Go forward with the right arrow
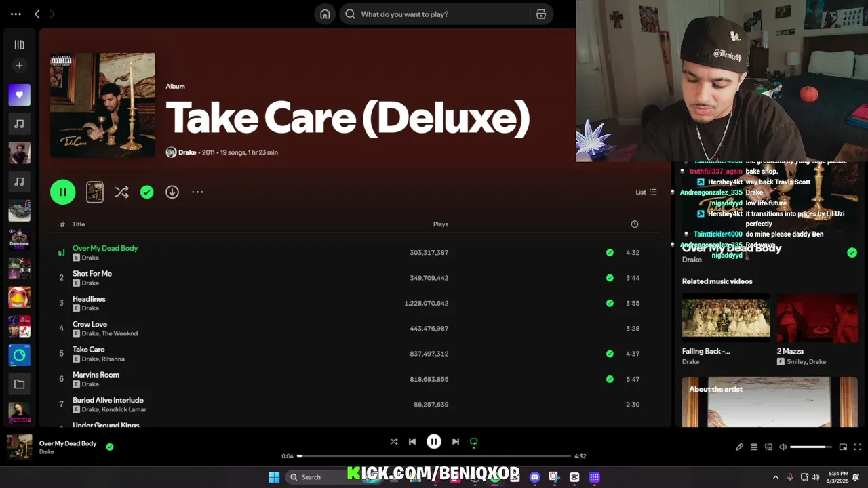The height and width of the screenshot is (488, 868). pyautogui.click(x=52, y=14)
